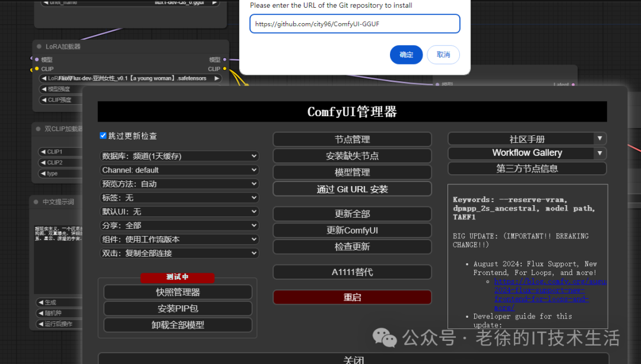Open the 默认UI: 无 dropdown
641x364 pixels.
pos(179,212)
